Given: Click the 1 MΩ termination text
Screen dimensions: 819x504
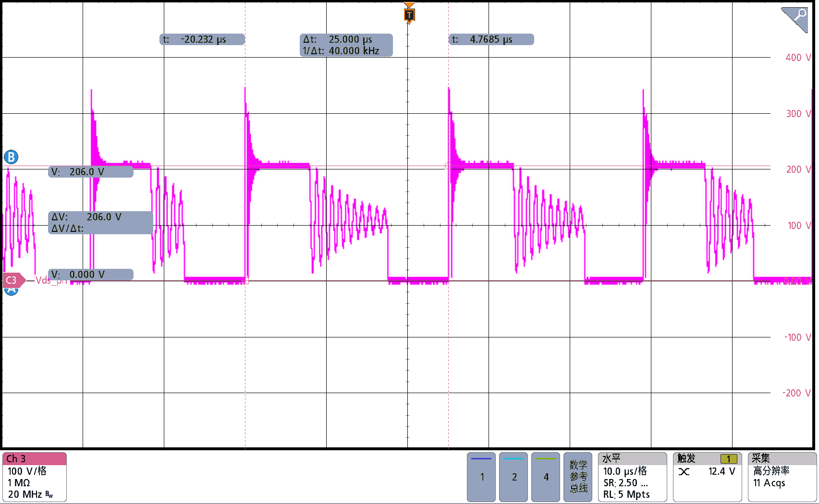Looking at the screenshot, I should click(18, 483).
